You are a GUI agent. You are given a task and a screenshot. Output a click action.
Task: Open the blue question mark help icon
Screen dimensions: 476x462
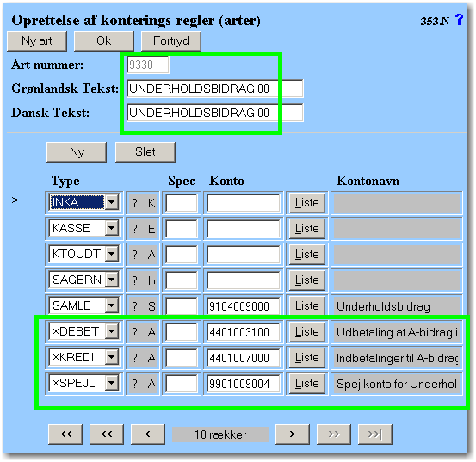click(x=460, y=20)
